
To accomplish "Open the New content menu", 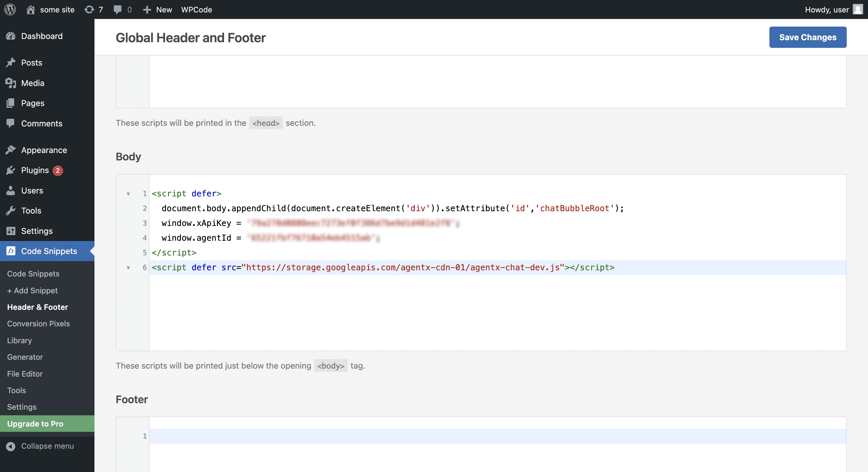I will 157,9.
